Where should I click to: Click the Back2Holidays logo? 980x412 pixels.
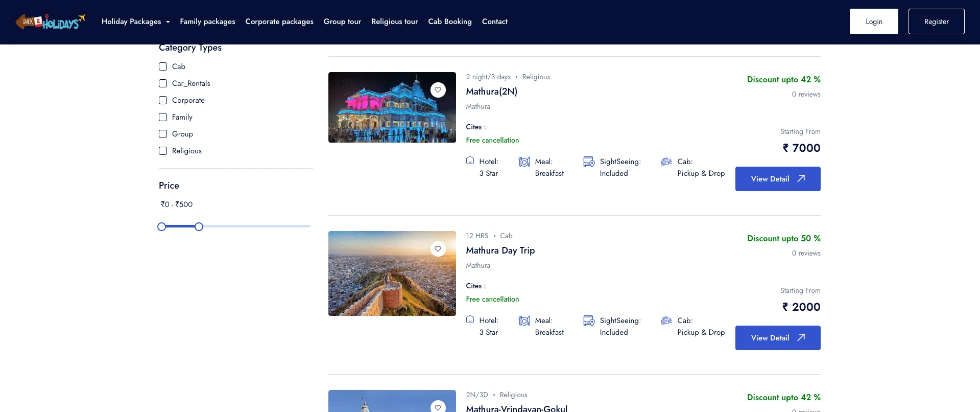click(x=51, y=21)
